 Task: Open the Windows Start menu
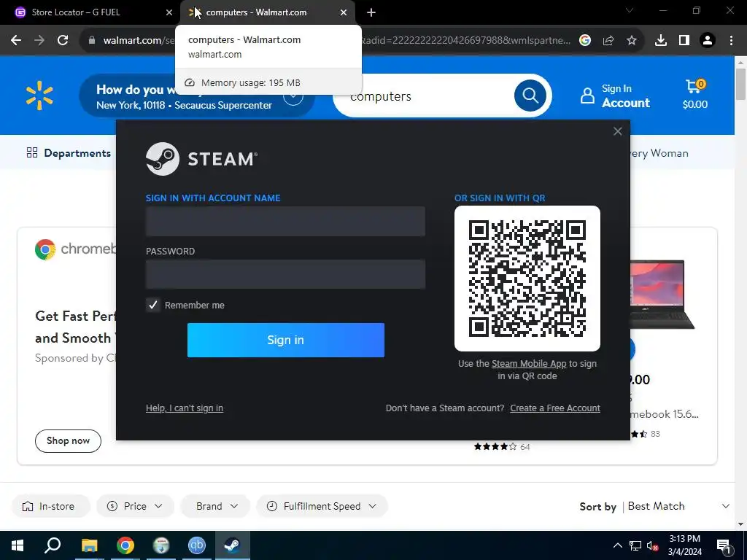[x=18, y=545]
